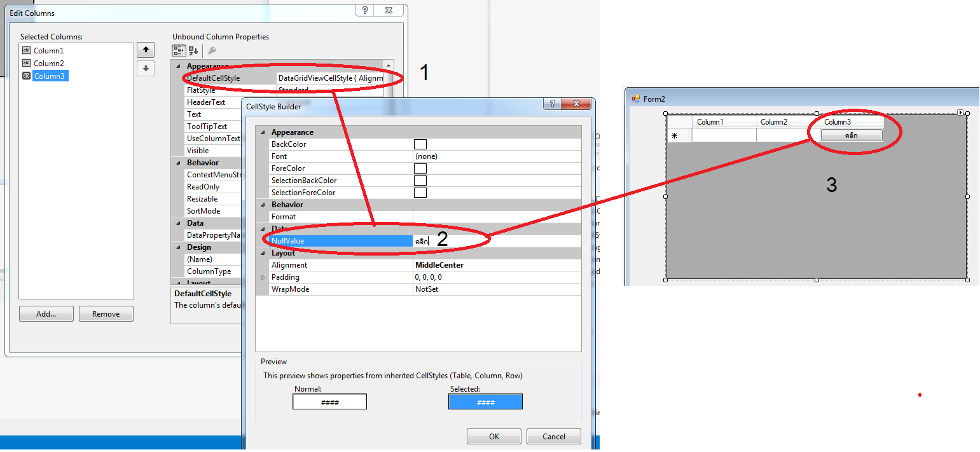Select the (Name) property row
The image size is (980, 452).
tap(213, 259)
